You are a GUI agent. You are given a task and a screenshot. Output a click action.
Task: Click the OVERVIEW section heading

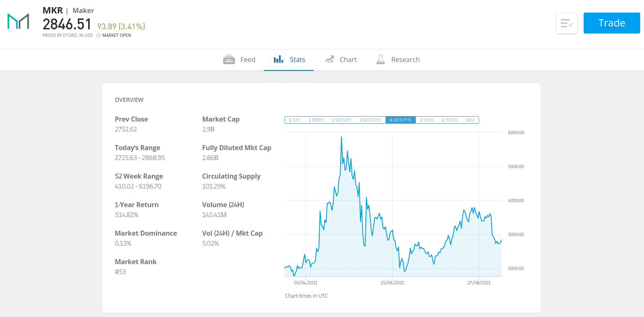(129, 100)
